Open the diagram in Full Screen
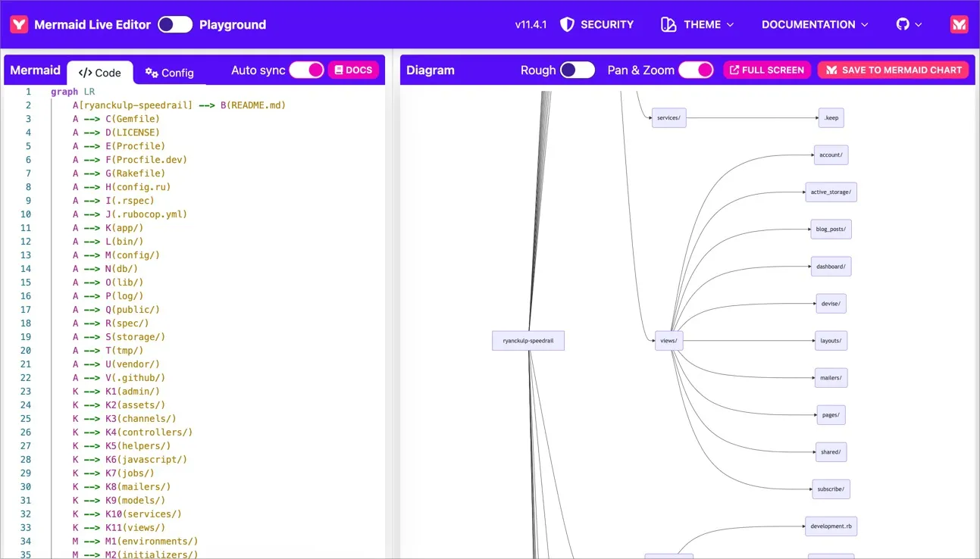This screenshot has width=980, height=559. 766,70
